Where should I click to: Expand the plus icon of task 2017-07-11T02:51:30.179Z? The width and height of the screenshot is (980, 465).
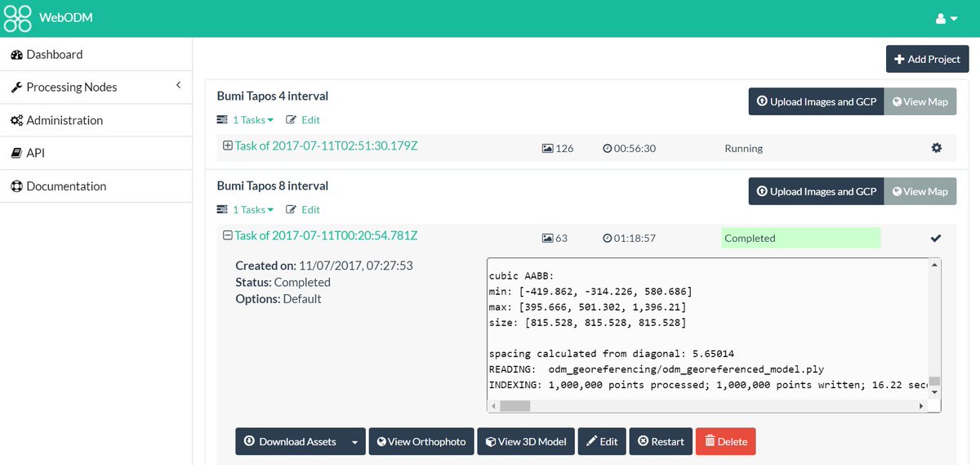coord(228,145)
